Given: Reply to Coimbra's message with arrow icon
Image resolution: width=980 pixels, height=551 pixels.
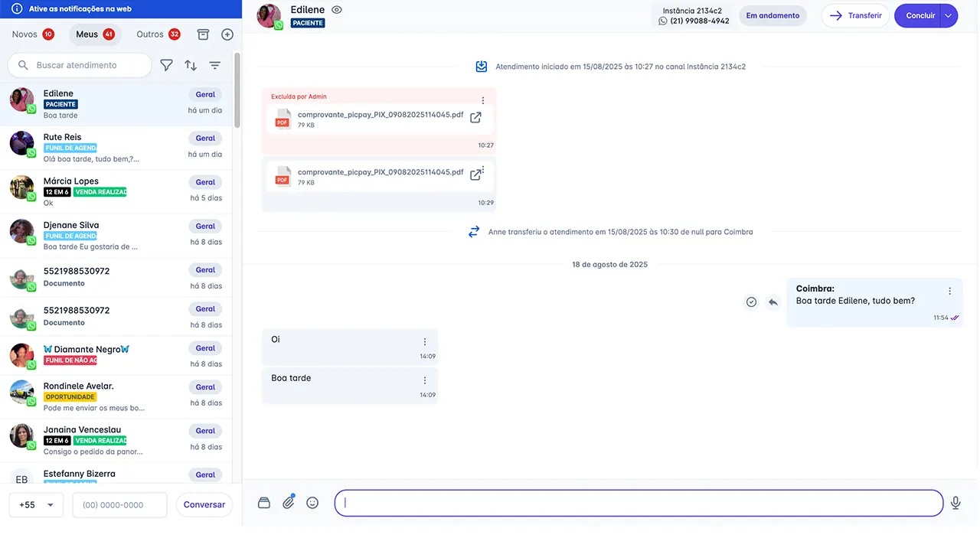Looking at the screenshot, I should click(773, 302).
